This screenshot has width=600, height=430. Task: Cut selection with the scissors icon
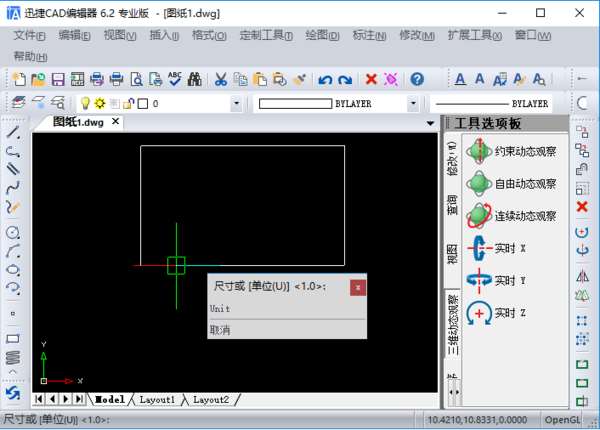(220, 79)
